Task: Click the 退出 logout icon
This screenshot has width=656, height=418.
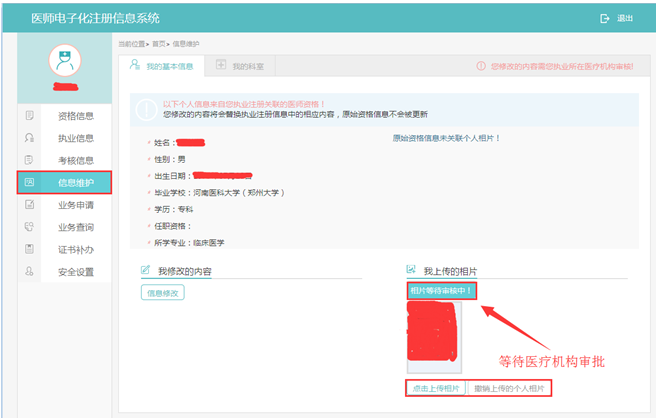Action: tap(604, 18)
